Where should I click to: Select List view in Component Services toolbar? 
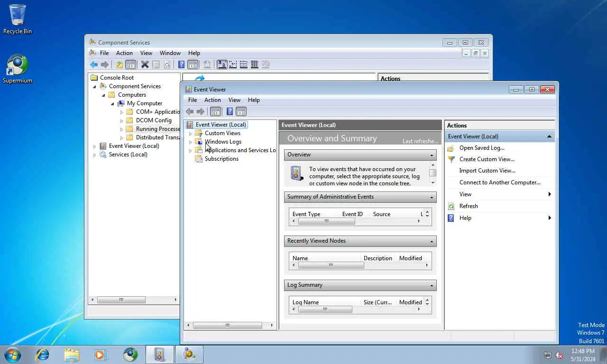click(244, 64)
